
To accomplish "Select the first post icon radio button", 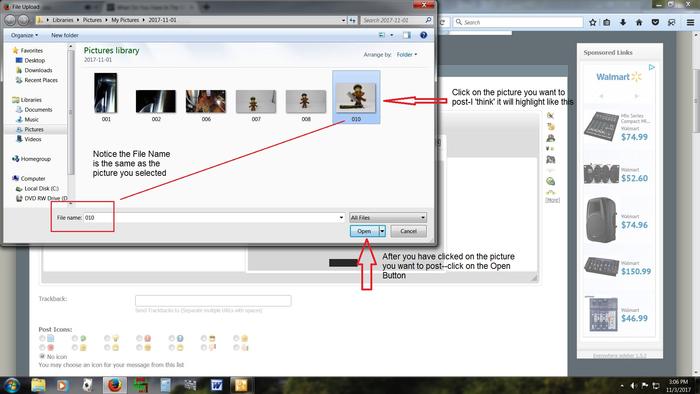I will pos(42,339).
